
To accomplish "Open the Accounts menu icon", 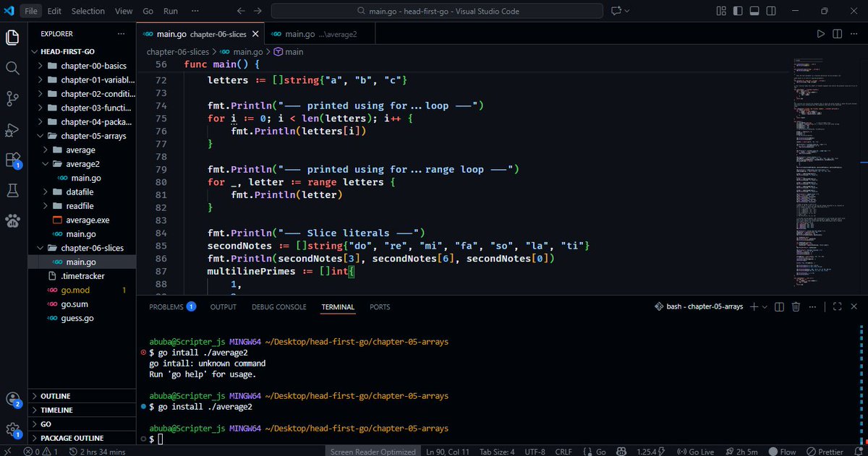I will (12, 400).
